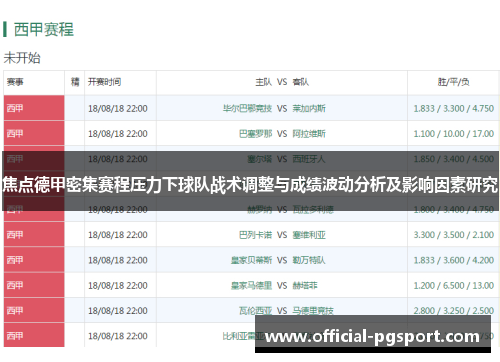Select the 西甲 league cell in 巴塞罗那 row
Viewport: 500px width, 362px height.
[34, 133]
